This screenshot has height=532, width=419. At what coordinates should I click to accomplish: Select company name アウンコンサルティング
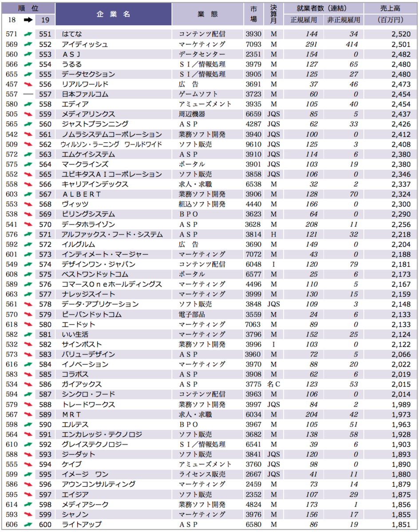[x=99, y=485]
